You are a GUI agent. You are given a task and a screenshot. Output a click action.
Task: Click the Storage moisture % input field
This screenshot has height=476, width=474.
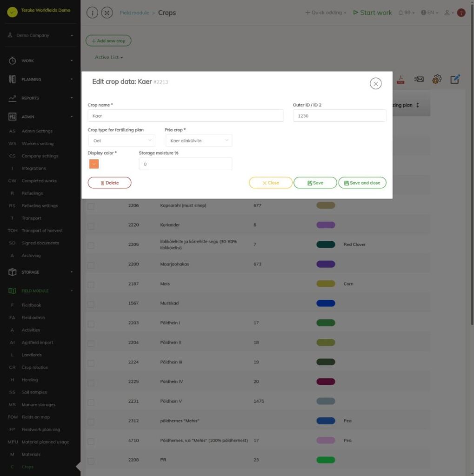[185, 164]
